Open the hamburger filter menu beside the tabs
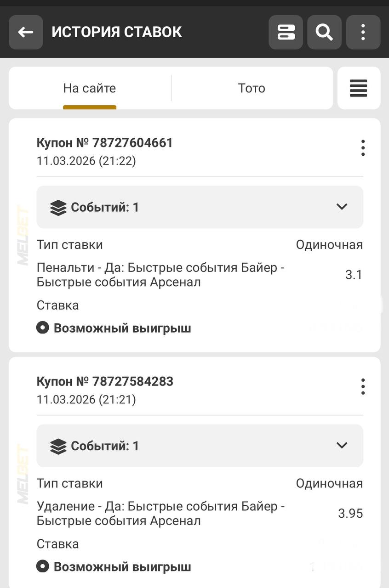The image size is (389, 588). 359,88
